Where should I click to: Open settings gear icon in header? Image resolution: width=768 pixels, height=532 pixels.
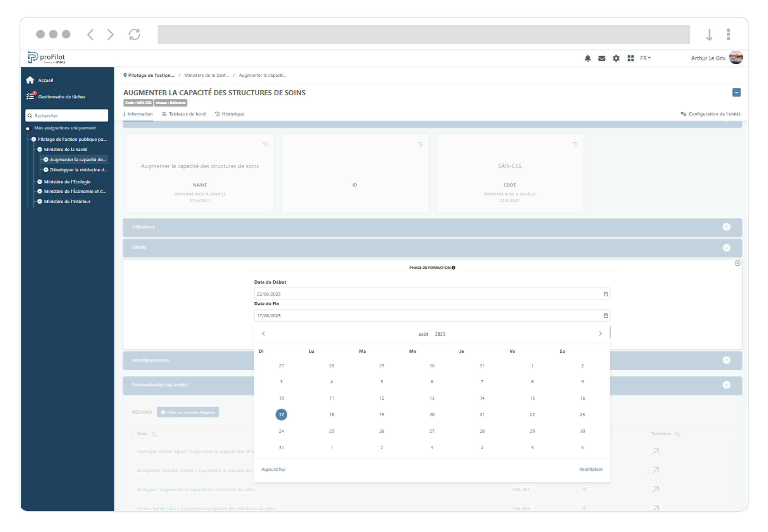tap(616, 58)
